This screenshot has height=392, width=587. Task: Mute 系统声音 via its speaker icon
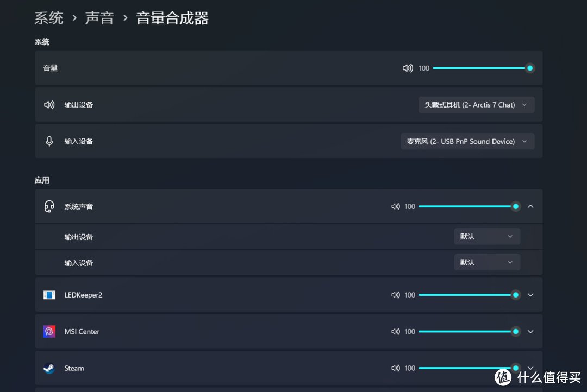[x=396, y=206]
